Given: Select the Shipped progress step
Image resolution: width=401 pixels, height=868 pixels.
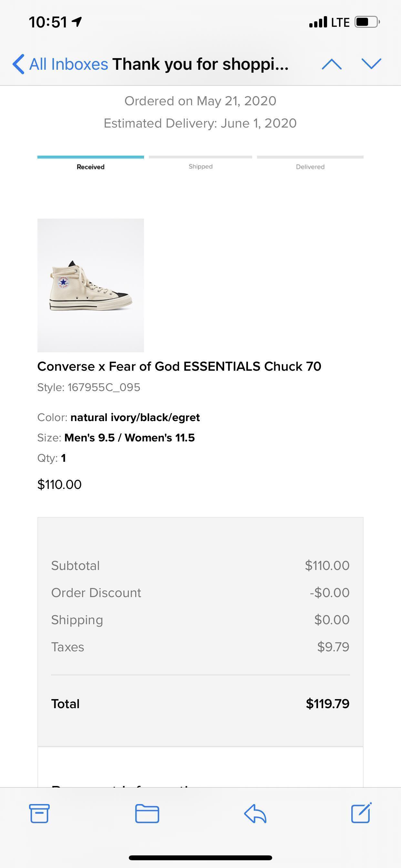Looking at the screenshot, I should [200, 166].
